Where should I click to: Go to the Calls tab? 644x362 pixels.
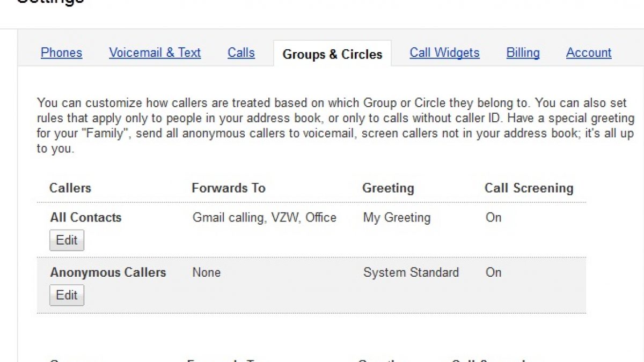tap(241, 53)
